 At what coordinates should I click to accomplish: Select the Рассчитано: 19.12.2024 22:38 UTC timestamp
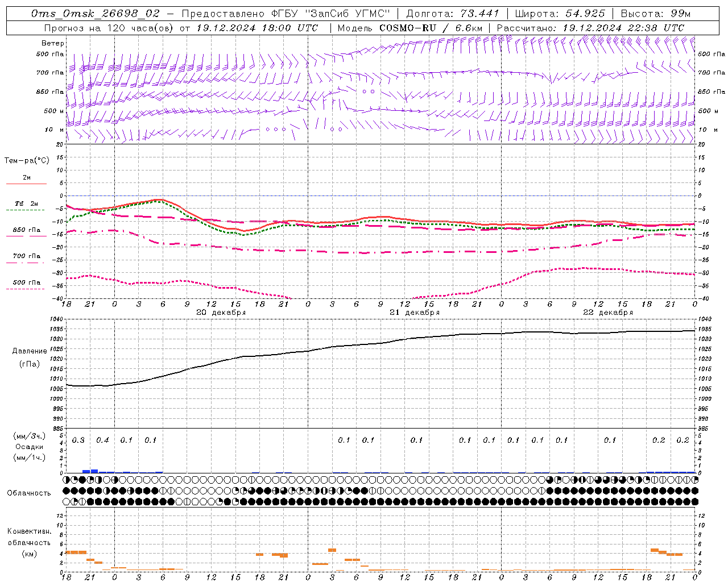tap(590, 28)
